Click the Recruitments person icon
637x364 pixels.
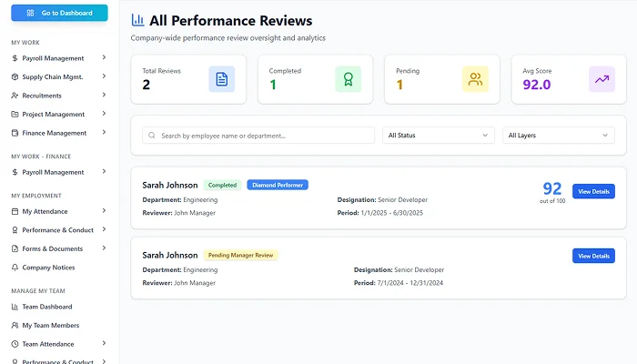15,96
